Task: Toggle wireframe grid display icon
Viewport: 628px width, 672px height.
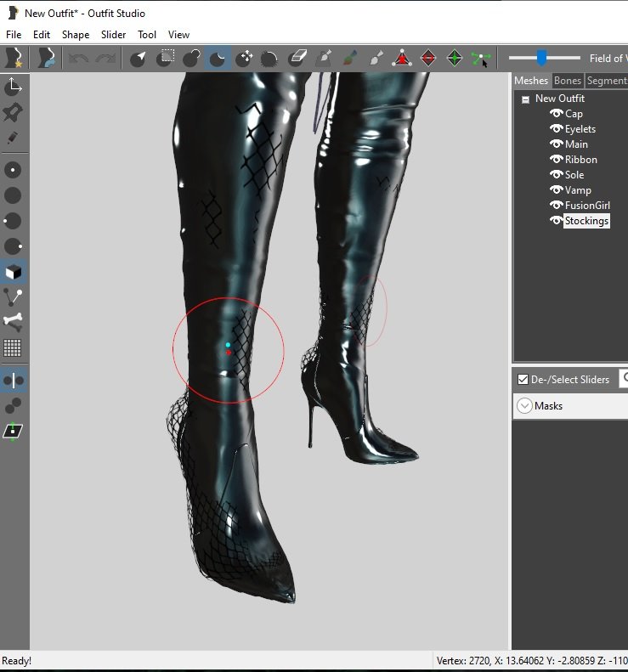Action: coord(13,347)
